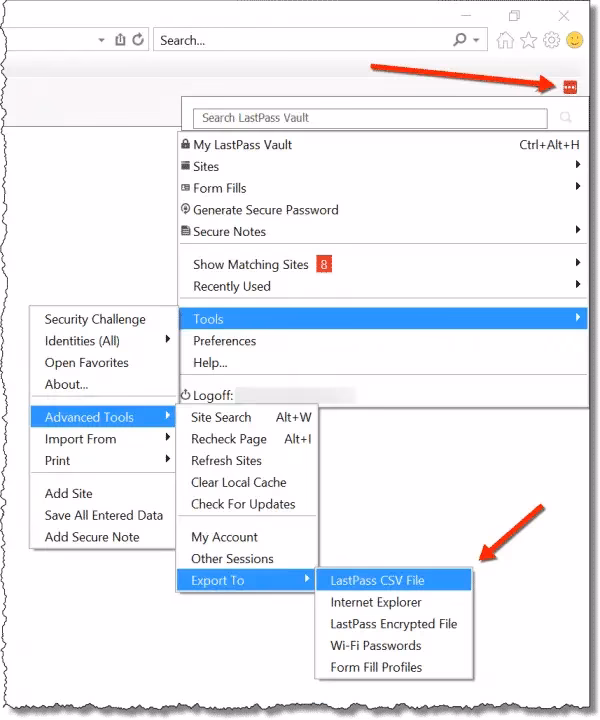
Task: Click the Logoff power icon
Action: click(185, 395)
